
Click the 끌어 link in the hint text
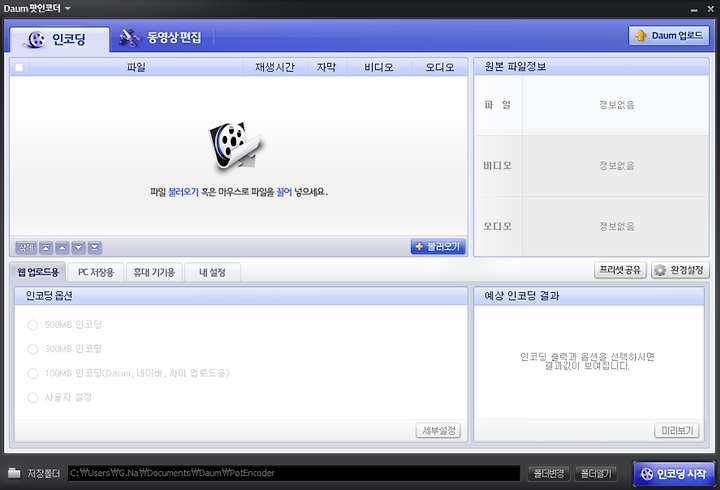point(284,192)
